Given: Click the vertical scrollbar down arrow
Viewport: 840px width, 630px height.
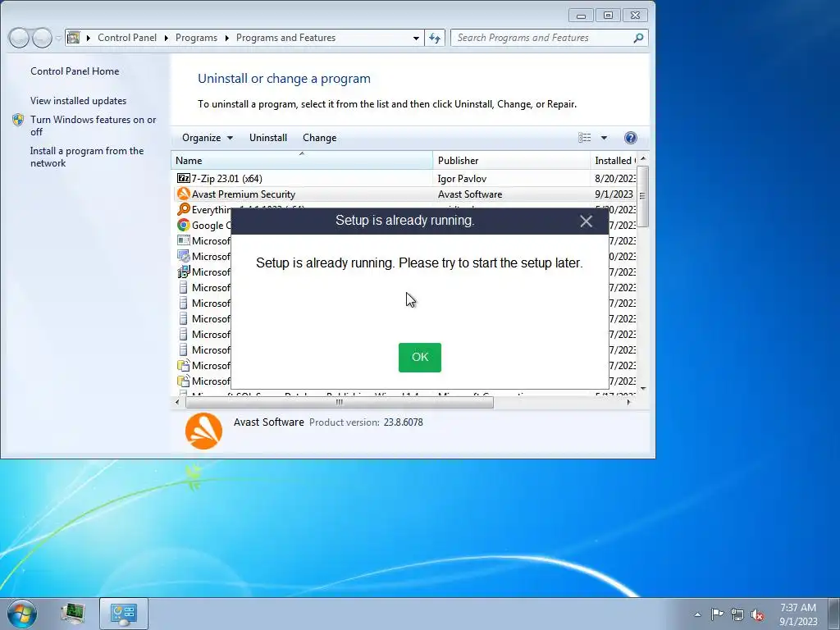Looking at the screenshot, I should [643, 388].
